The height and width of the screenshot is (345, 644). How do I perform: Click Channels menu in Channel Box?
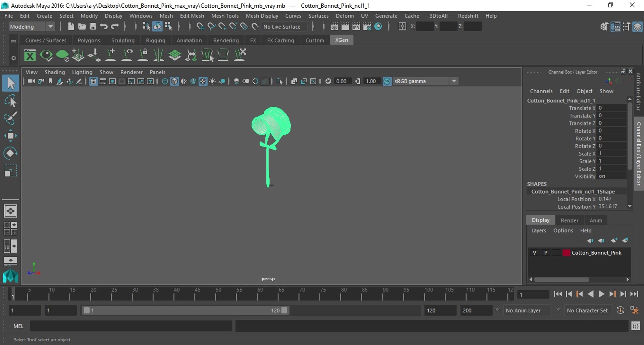[x=541, y=91]
